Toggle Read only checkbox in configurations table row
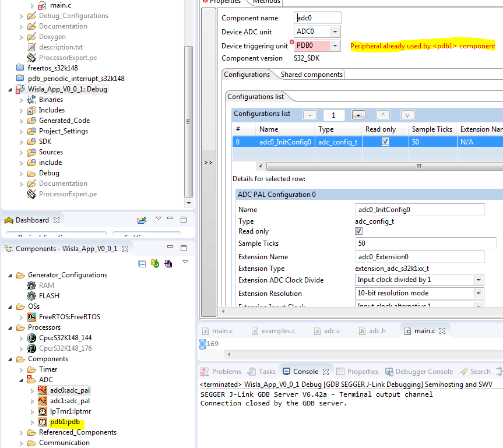The height and width of the screenshot is (448, 503). click(385, 142)
